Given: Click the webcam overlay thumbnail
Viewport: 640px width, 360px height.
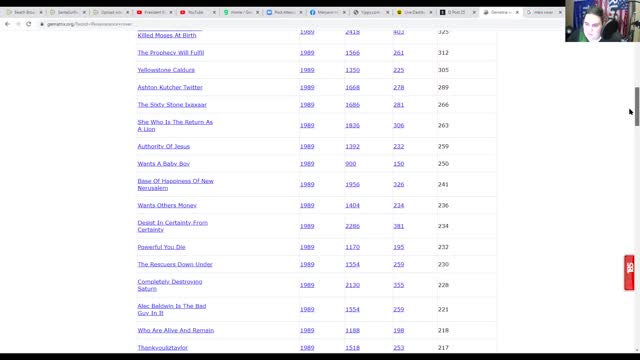Looking at the screenshot, I should click(x=602, y=21).
